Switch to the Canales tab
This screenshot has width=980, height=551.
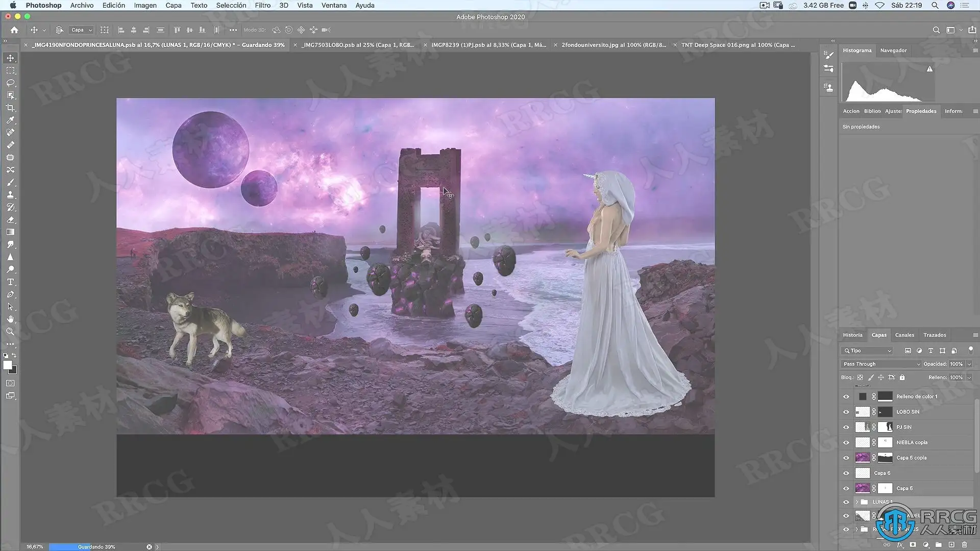[x=904, y=335]
